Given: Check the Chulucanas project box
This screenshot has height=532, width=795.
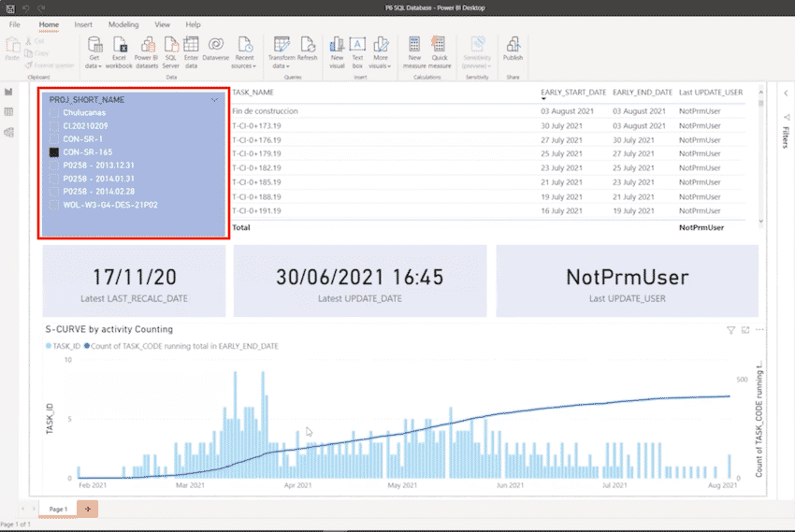Looking at the screenshot, I should pyautogui.click(x=53, y=113).
